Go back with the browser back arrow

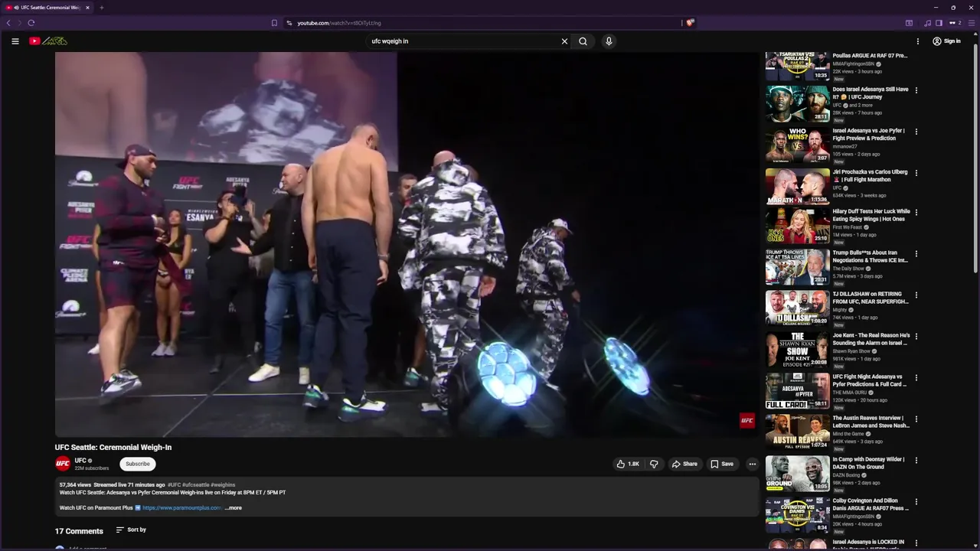tap(9, 23)
